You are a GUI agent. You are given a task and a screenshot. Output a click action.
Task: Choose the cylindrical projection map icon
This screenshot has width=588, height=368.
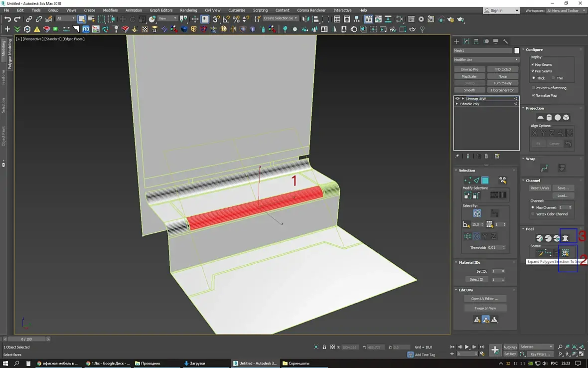(549, 118)
